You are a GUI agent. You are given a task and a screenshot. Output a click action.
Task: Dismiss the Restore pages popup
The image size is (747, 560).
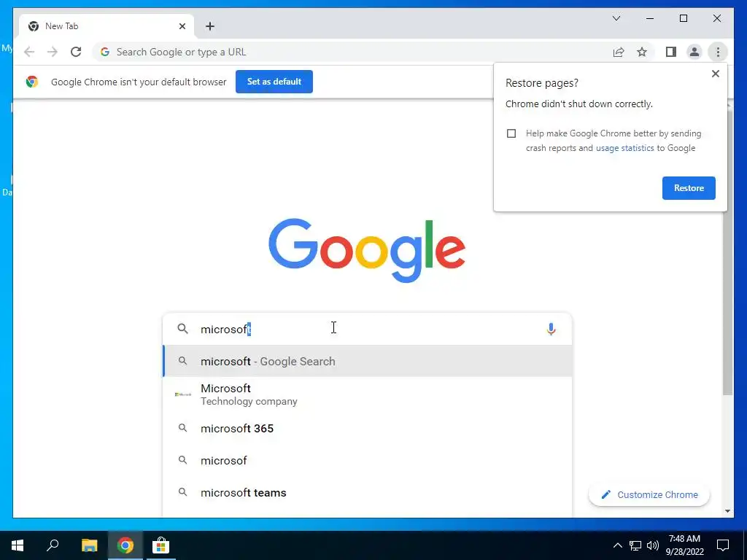[715, 74]
